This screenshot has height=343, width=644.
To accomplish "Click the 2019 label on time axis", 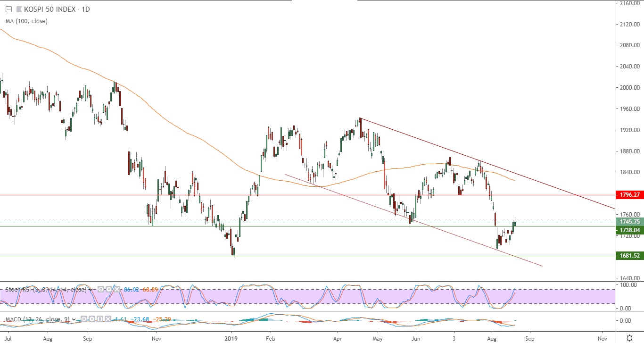I will coord(231,338).
